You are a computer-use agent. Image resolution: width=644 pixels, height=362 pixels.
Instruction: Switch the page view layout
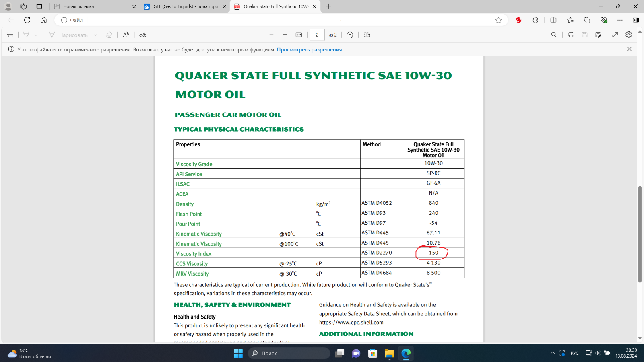(367, 35)
